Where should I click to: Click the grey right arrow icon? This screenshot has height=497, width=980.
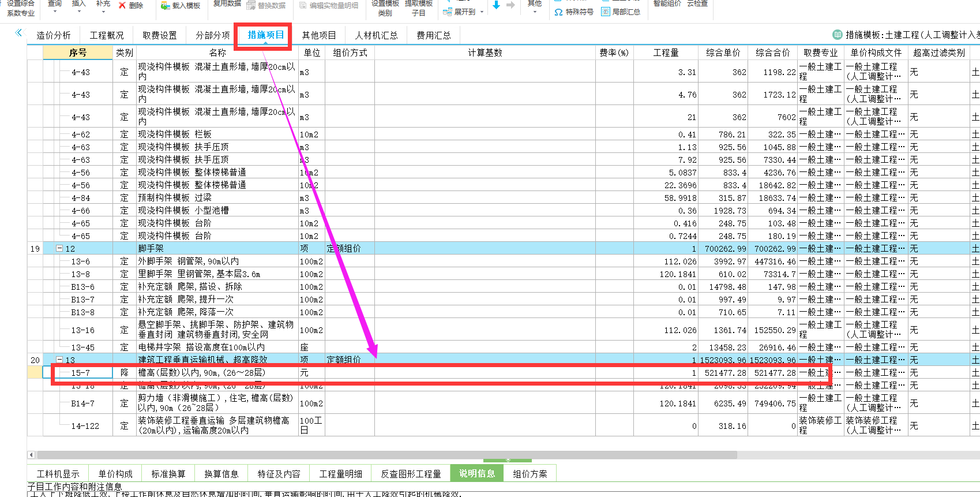[510, 5]
